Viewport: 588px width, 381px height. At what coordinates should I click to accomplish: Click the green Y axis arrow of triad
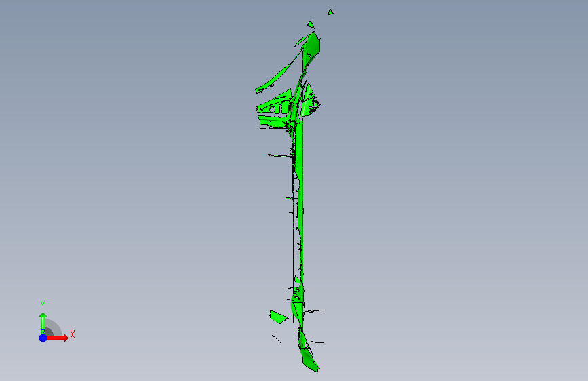(43, 322)
